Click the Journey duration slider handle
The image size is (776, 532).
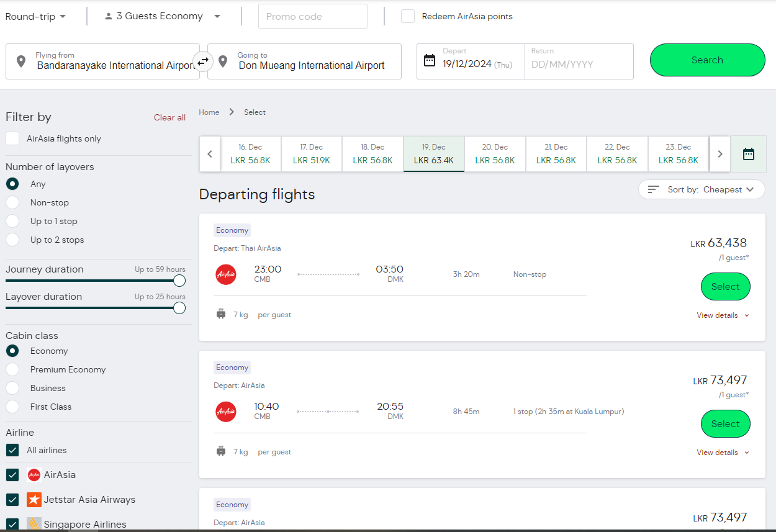coord(179,281)
